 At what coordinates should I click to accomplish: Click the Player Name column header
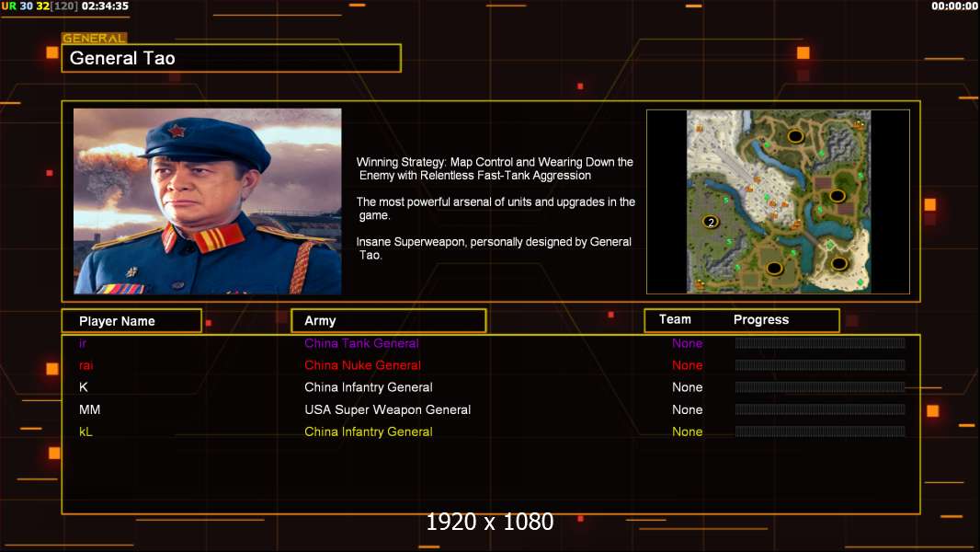pyautogui.click(x=131, y=321)
